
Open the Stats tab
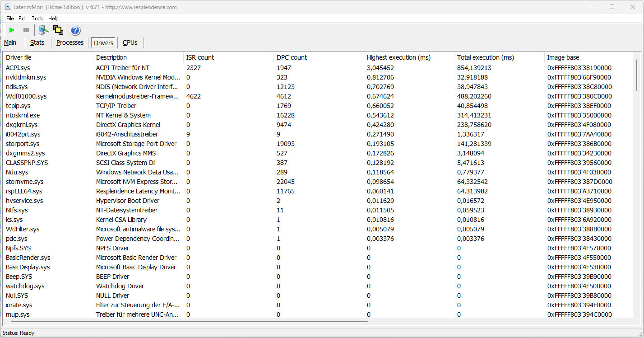click(37, 42)
